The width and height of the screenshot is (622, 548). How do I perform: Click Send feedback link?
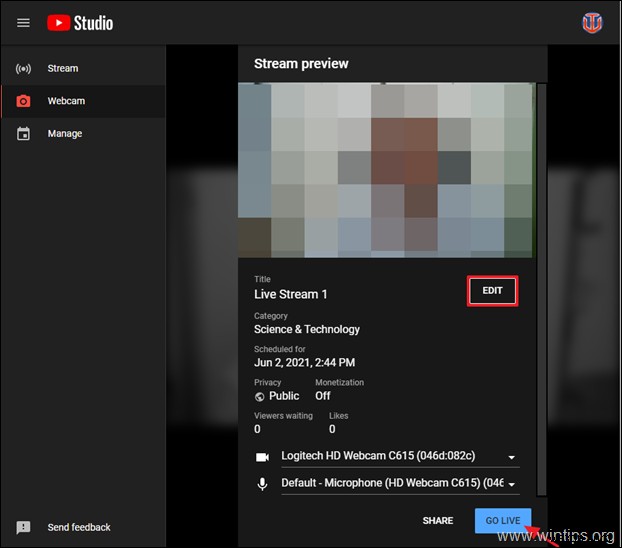click(x=79, y=527)
